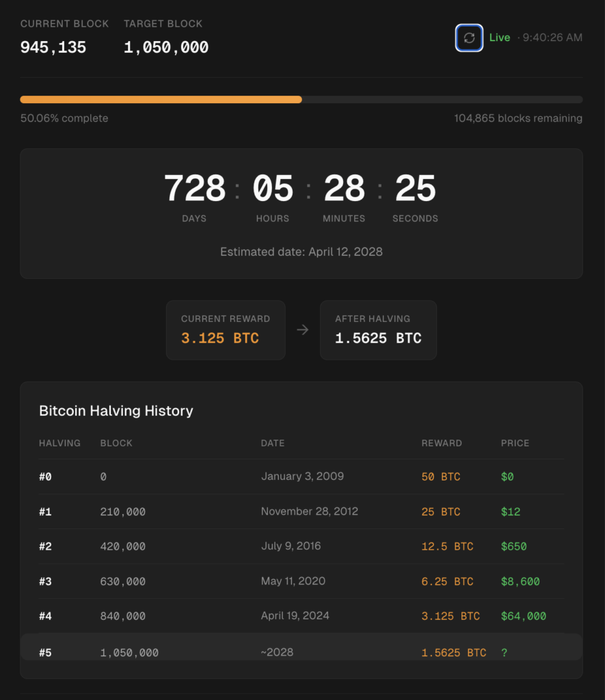Click the green Live status label
The width and height of the screenshot is (605, 700).
[x=500, y=38]
